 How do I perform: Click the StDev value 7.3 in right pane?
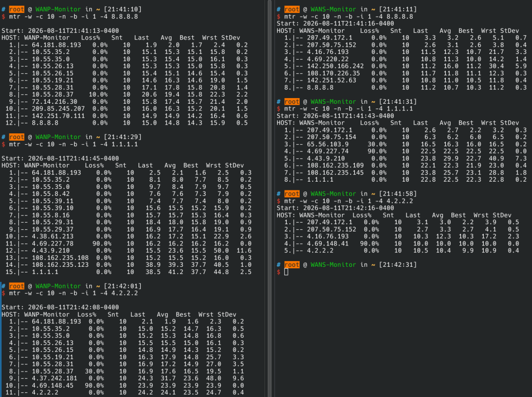click(521, 158)
